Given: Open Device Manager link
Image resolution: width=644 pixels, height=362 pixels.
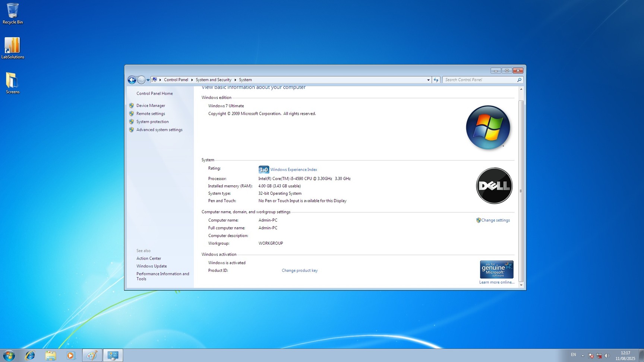Looking at the screenshot, I should pyautogui.click(x=151, y=105).
